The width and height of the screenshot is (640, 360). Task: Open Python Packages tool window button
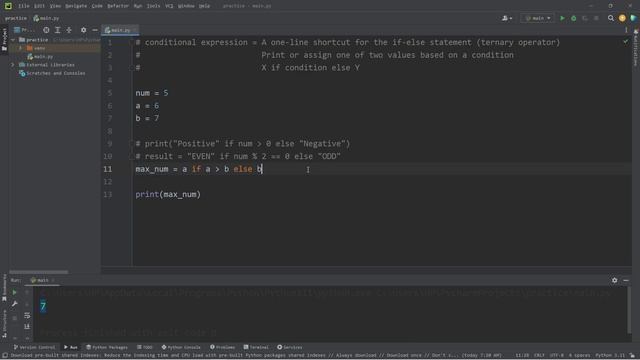point(107,347)
